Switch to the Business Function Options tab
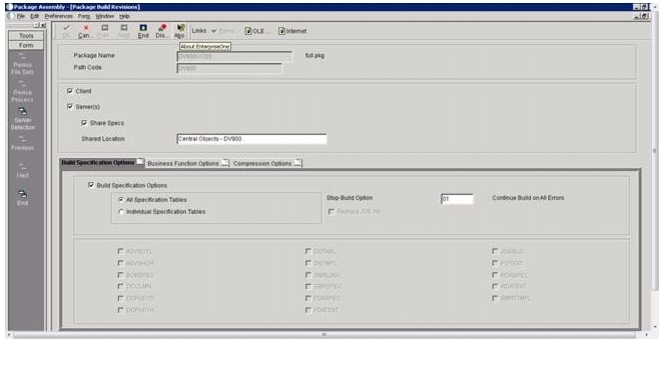This screenshot has width=659, height=366. [x=187, y=163]
